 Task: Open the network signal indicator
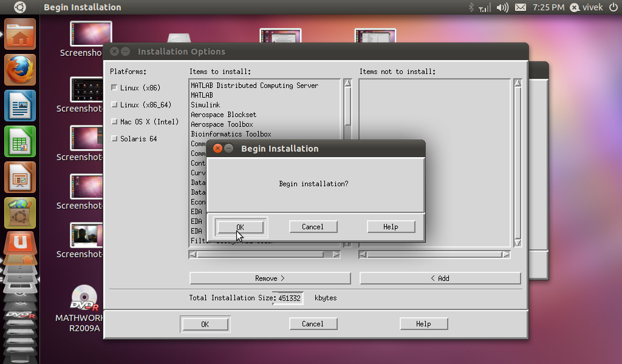tap(484, 7)
